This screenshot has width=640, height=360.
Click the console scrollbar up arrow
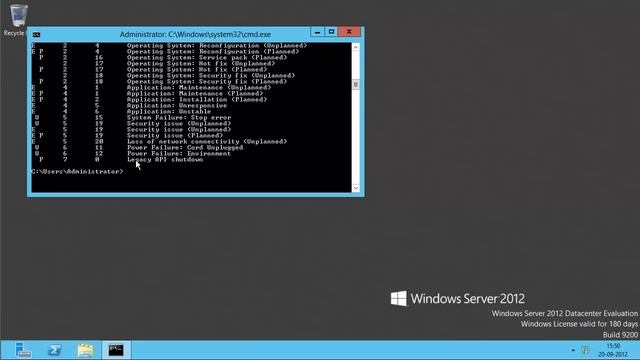[356, 47]
